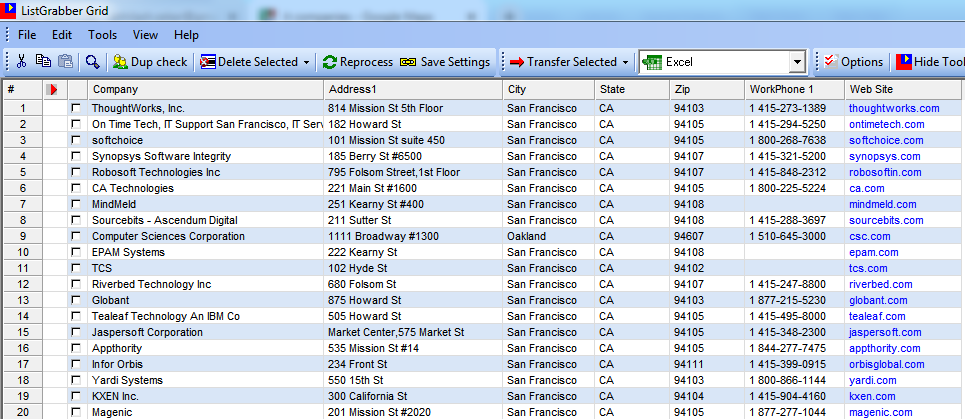The width and height of the screenshot is (965, 419).
Task: Sort by Company column header
Action: point(206,90)
